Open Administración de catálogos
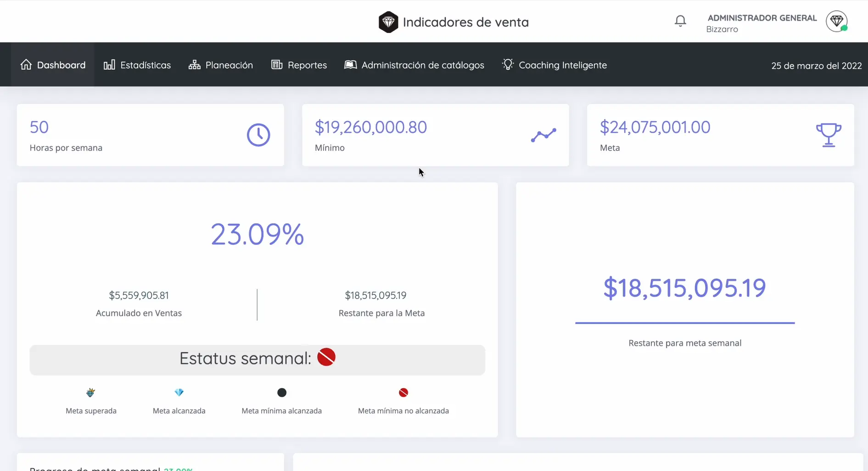This screenshot has height=471, width=868. click(414, 65)
